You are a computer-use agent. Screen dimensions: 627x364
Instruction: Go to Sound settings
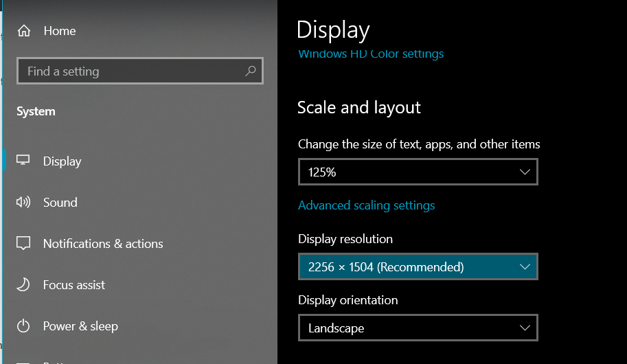[60, 203]
